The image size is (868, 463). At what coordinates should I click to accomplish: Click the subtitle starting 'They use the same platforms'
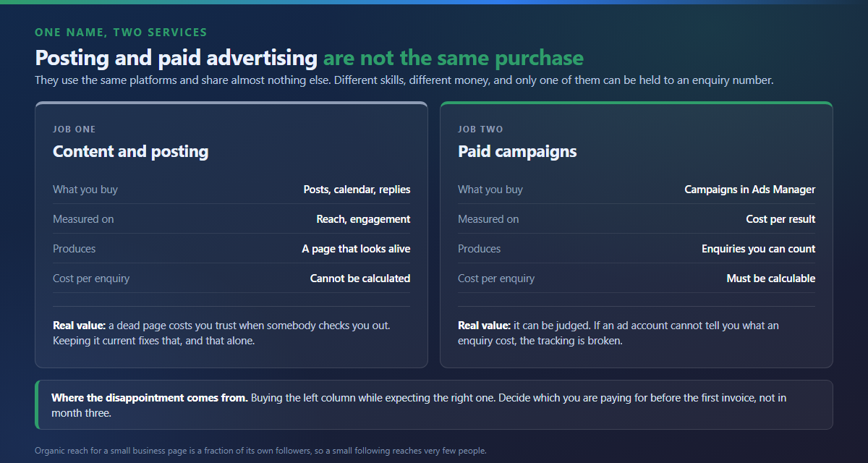click(404, 80)
